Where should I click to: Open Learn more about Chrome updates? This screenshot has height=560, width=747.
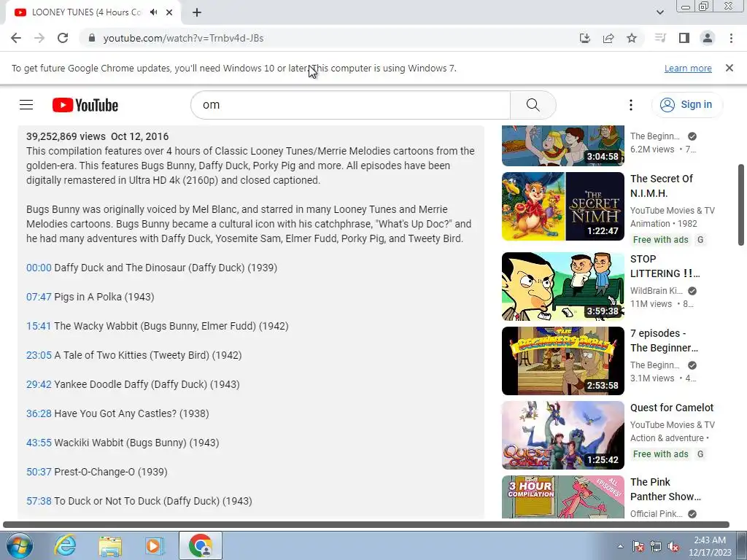click(688, 68)
